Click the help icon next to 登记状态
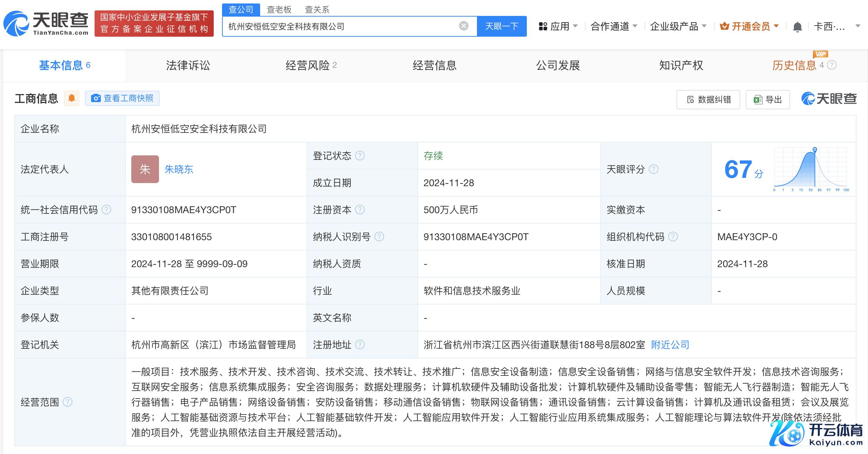 pos(360,156)
